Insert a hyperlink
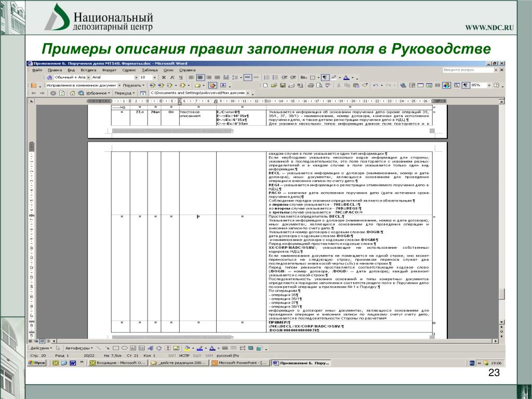532x399 pixels. [403, 85]
